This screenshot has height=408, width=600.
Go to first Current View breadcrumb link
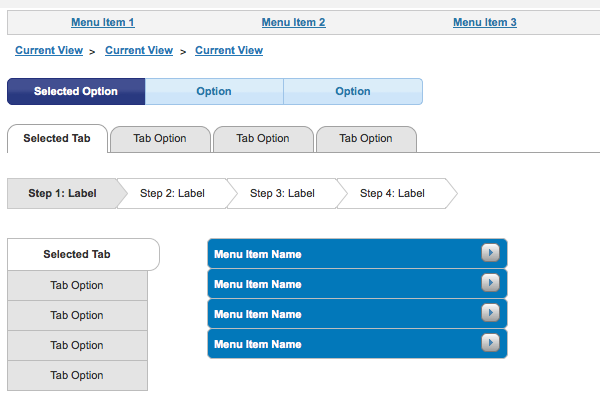pos(49,50)
